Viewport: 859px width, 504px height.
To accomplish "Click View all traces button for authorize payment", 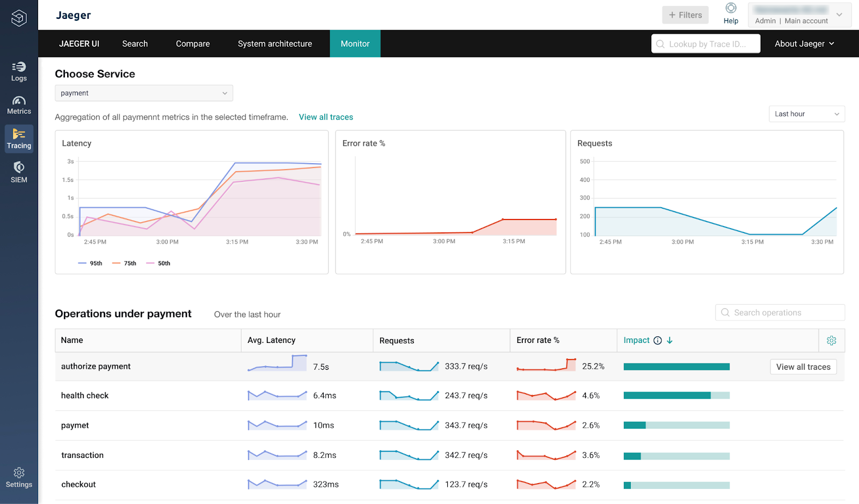I will pyautogui.click(x=803, y=367).
